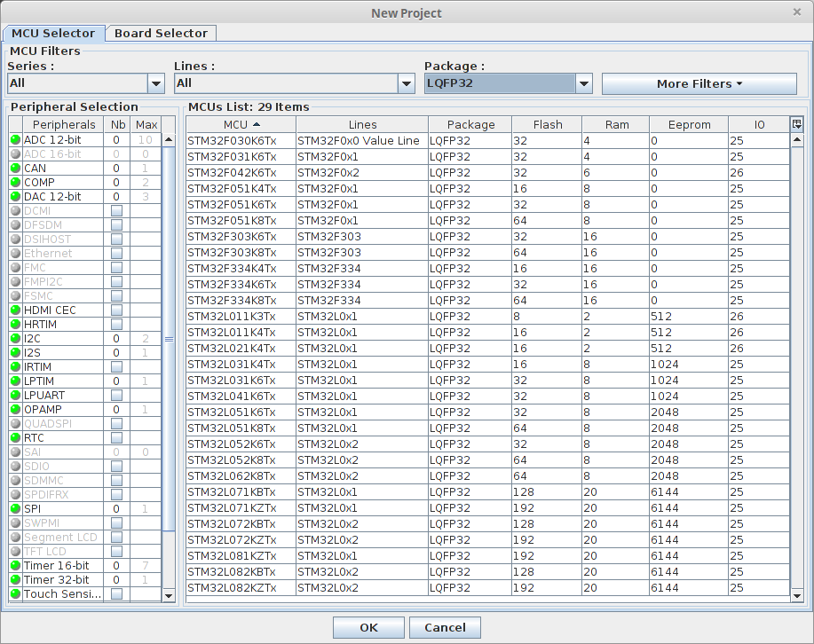Image resolution: width=814 pixels, height=644 pixels.
Task: Sort the table by the Ram column
Action: point(616,124)
